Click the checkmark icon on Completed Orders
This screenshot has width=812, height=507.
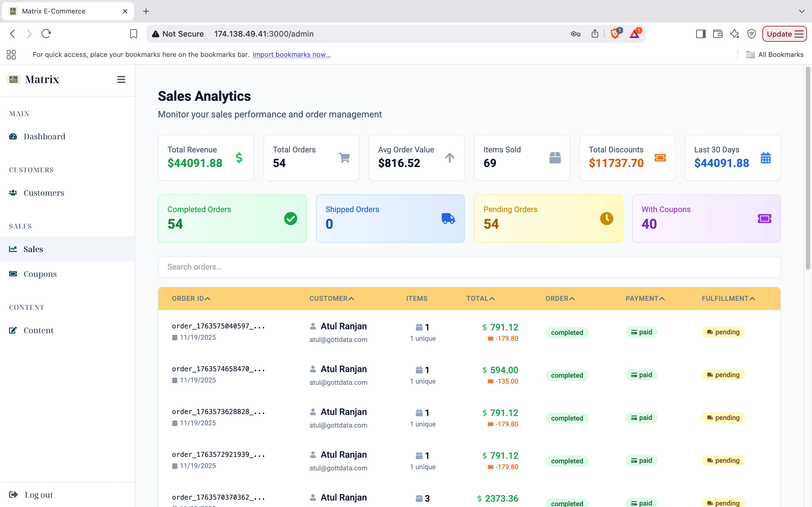tap(291, 219)
